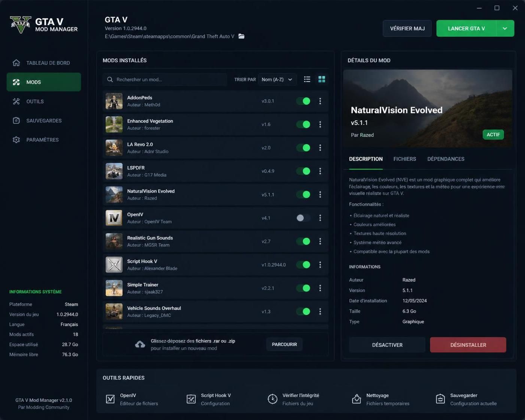
Task: Click the Vérifier l'intégrité clock icon
Action: click(x=273, y=399)
